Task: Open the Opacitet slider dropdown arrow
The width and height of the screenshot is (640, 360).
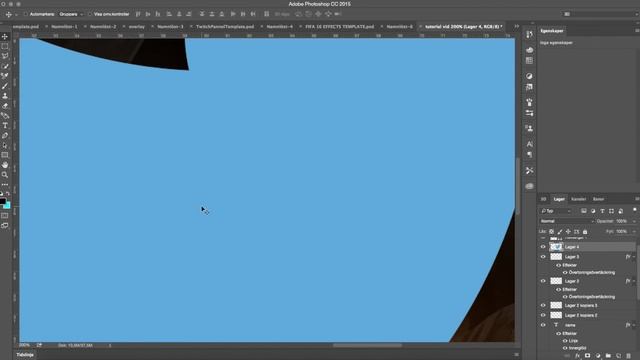Action: pyautogui.click(x=634, y=221)
